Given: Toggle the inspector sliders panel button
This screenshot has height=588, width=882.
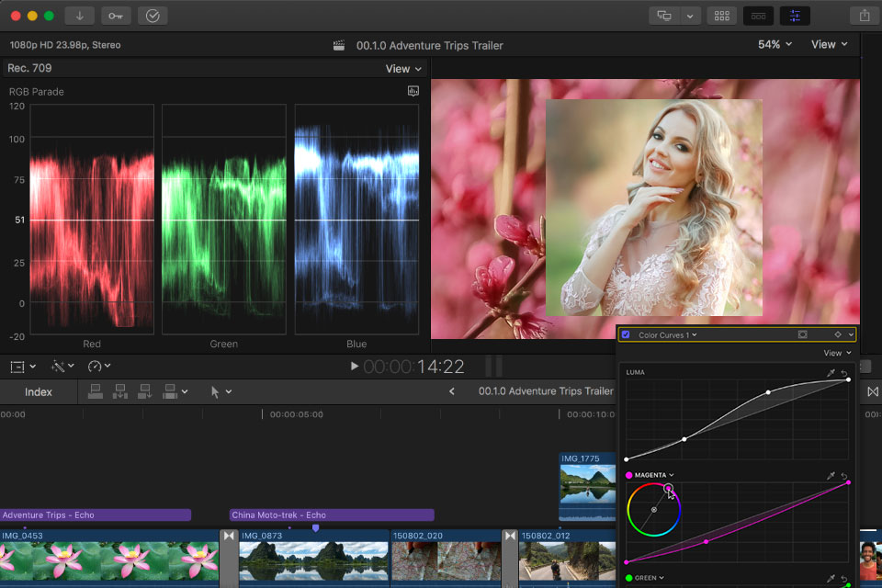Looking at the screenshot, I should coord(795,16).
